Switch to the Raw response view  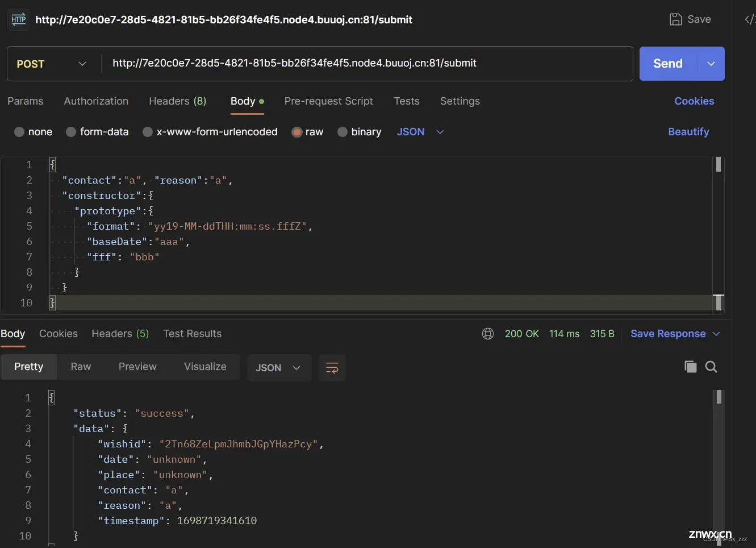tap(81, 367)
